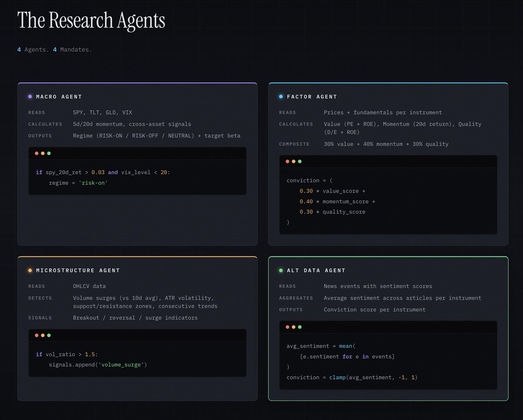Click the '0.40 * momentum_score +' code line
This screenshot has height=420, width=523.
[x=337, y=201]
